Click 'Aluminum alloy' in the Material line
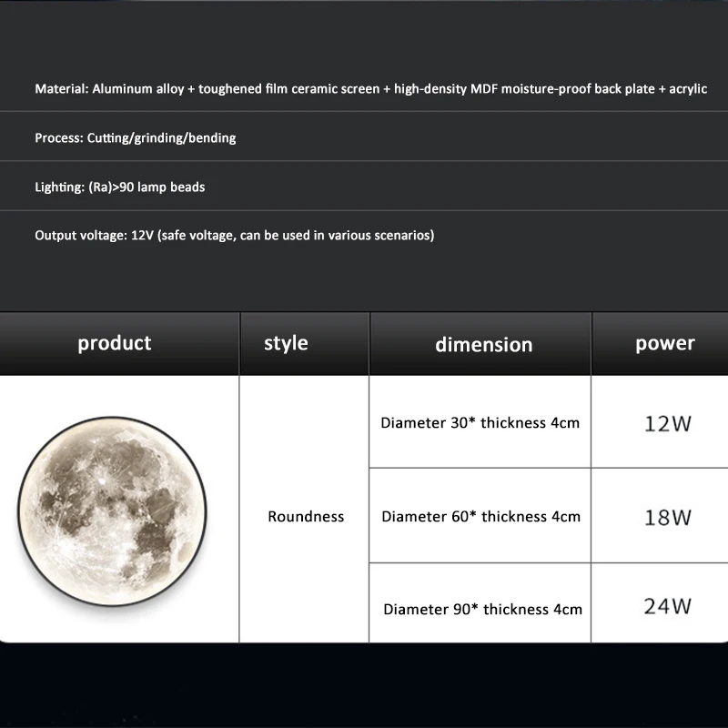728x728 pixels. 138,88
